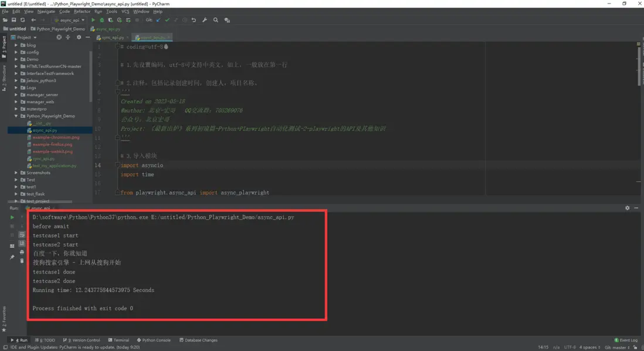Locate current file with the crosshair icon in Project panel
The height and width of the screenshot is (351, 644).
pyautogui.click(x=59, y=37)
